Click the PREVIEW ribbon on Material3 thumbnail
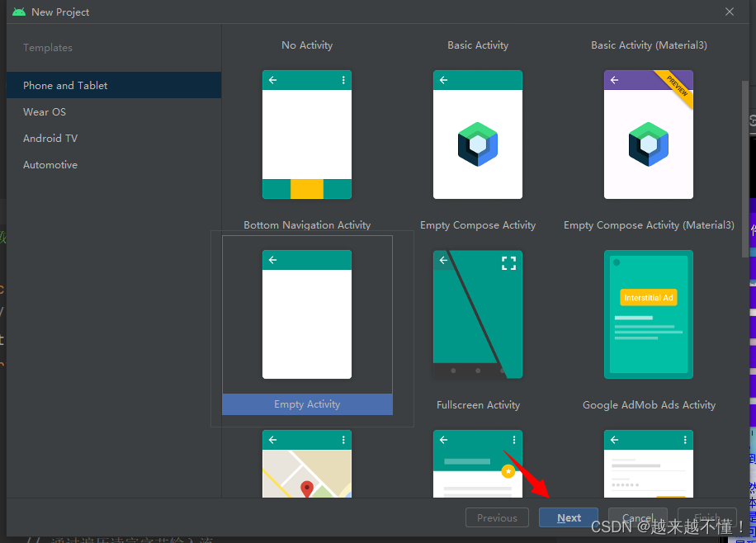This screenshot has width=756, height=543. [x=676, y=87]
